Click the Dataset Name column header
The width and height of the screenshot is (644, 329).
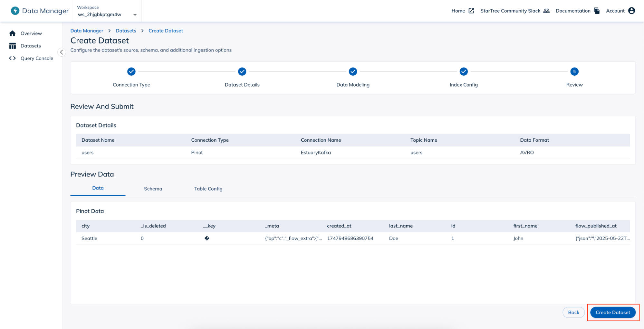pos(98,140)
